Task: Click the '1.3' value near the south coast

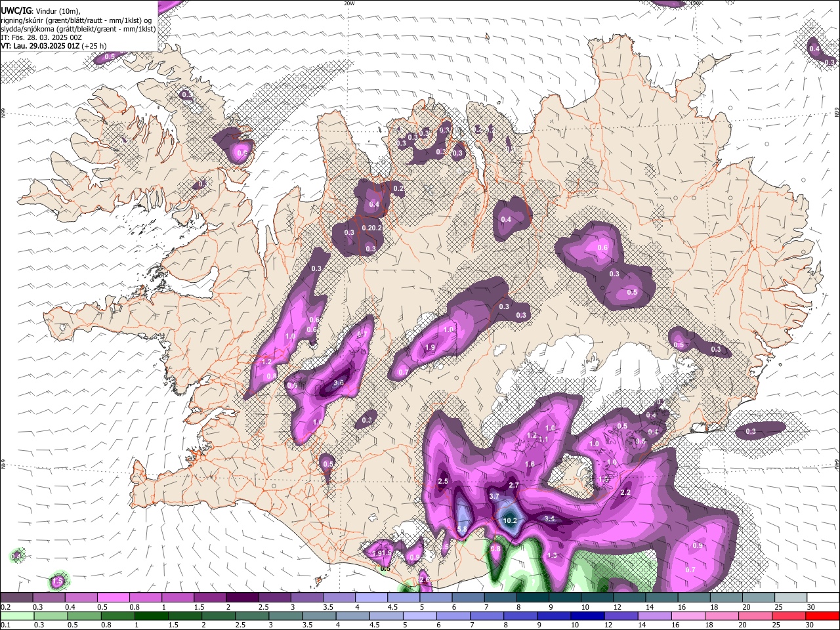Action: [552, 555]
